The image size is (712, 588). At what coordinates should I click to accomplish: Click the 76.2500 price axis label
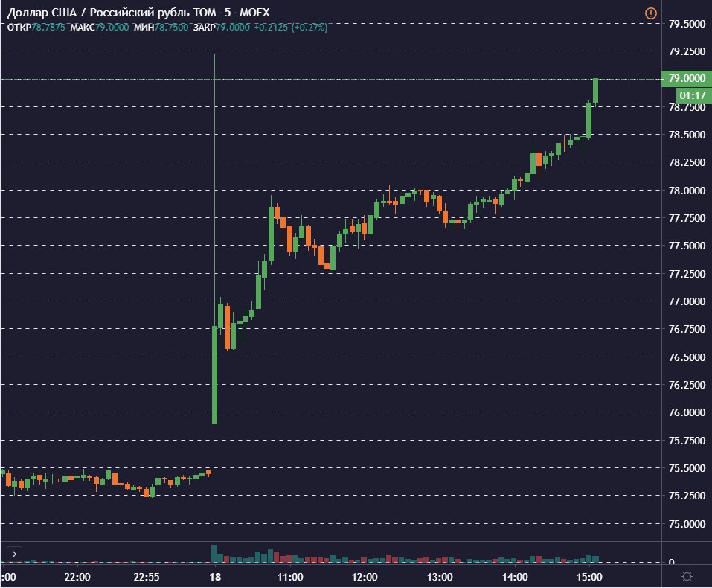click(687, 385)
